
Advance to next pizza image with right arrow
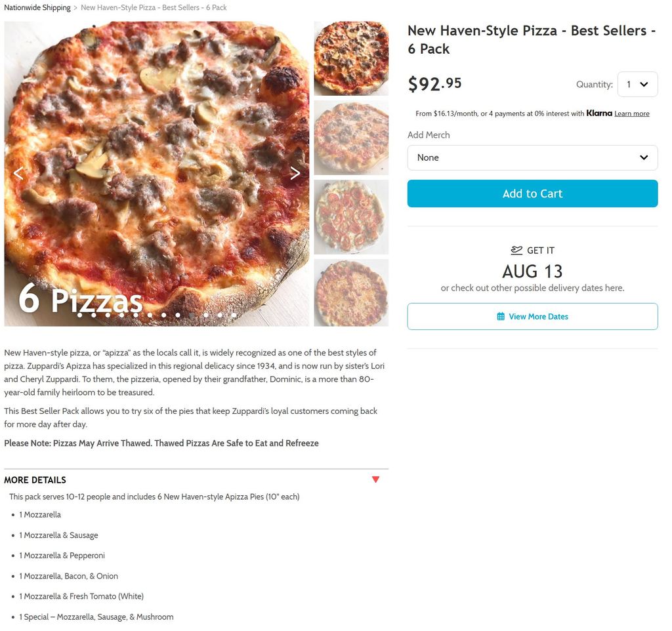coord(295,173)
